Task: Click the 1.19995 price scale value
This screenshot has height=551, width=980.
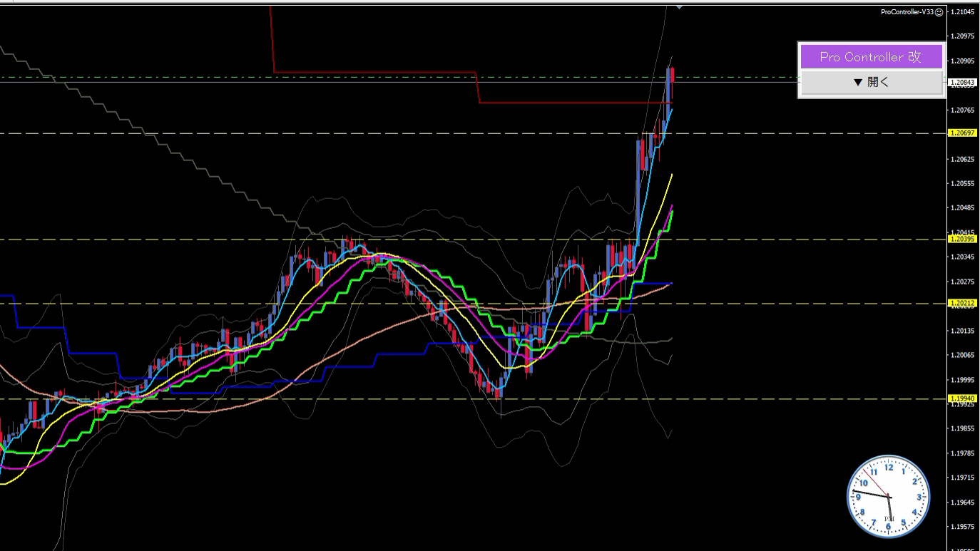Action: click(964, 379)
